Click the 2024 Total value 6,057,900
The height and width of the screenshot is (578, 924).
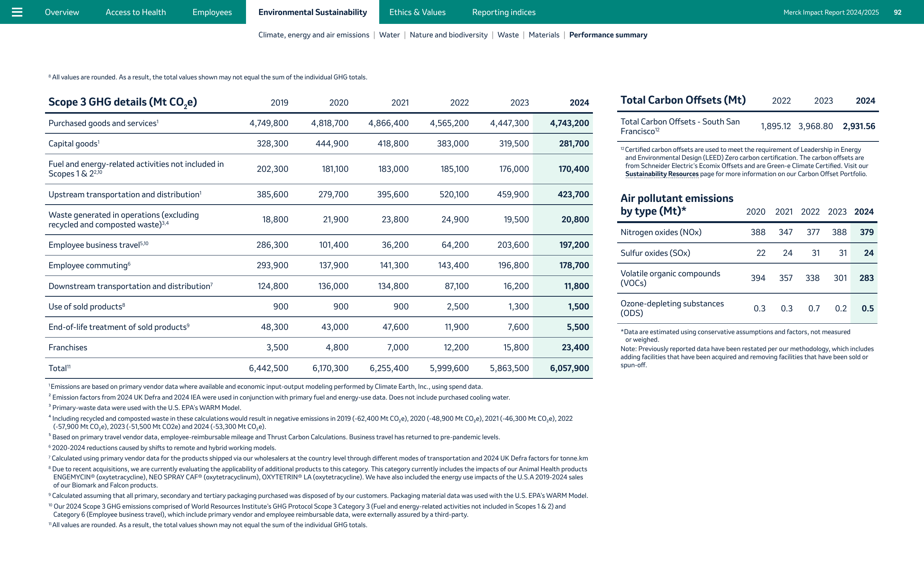point(569,368)
